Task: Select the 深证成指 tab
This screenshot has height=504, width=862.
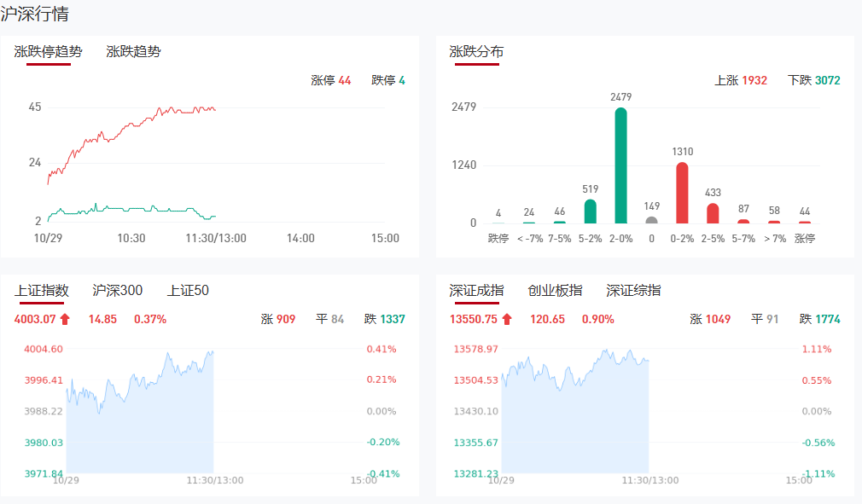Action: coord(476,291)
